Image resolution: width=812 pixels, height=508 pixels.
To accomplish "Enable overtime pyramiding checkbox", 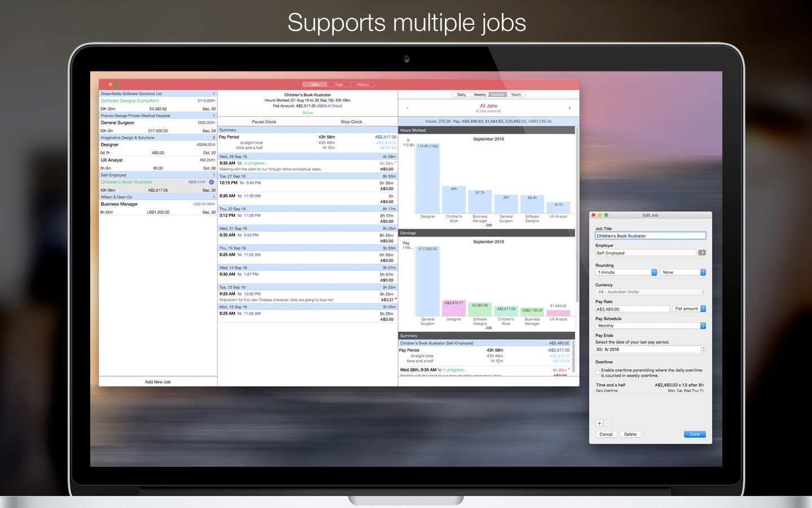I will pyautogui.click(x=598, y=373).
